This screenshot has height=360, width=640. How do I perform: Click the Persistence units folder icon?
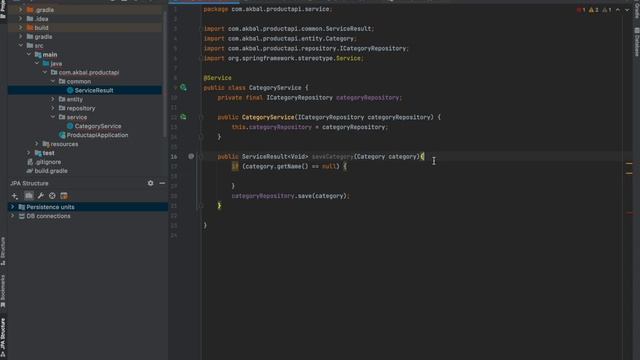point(22,207)
